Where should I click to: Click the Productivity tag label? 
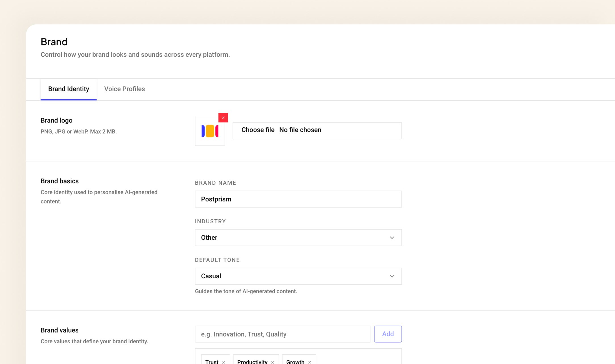point(252,362)
